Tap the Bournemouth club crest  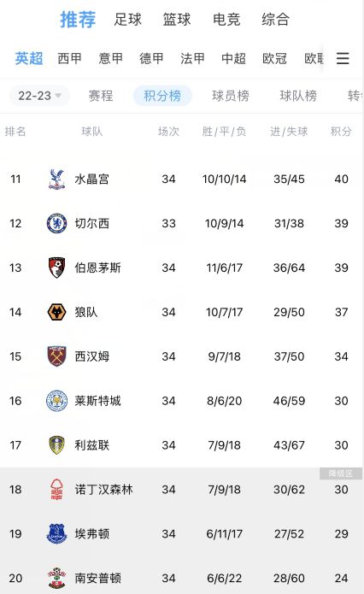56,268
